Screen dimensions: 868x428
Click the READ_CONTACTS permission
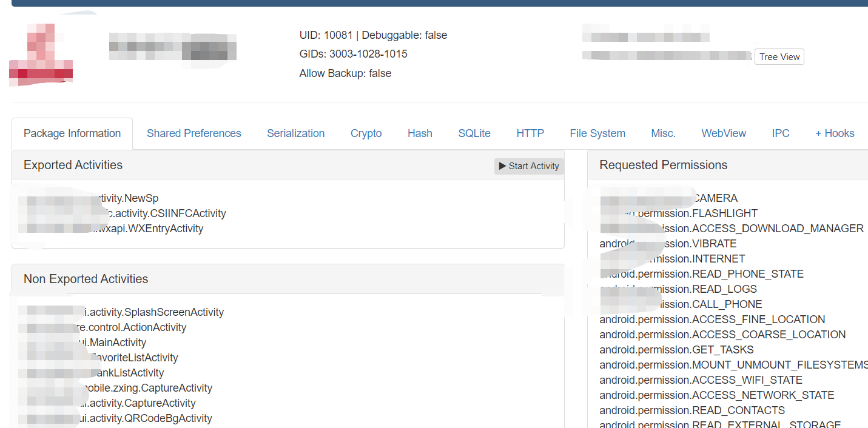pos(692,410)
